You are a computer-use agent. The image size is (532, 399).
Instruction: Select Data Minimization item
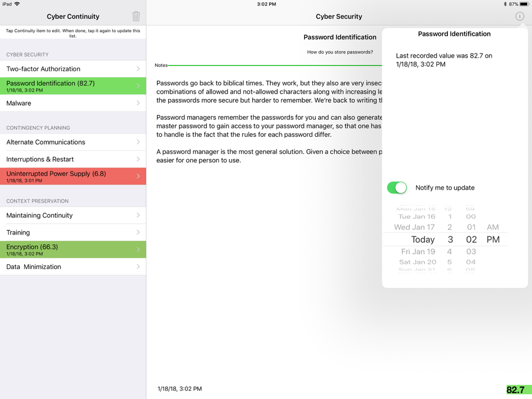pos(73,267)
